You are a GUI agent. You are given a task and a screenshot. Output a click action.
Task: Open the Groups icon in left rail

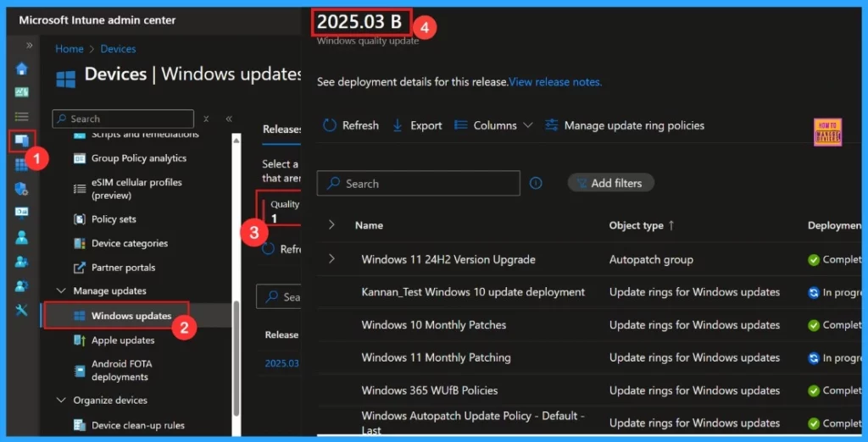click(x=21, y=262)
